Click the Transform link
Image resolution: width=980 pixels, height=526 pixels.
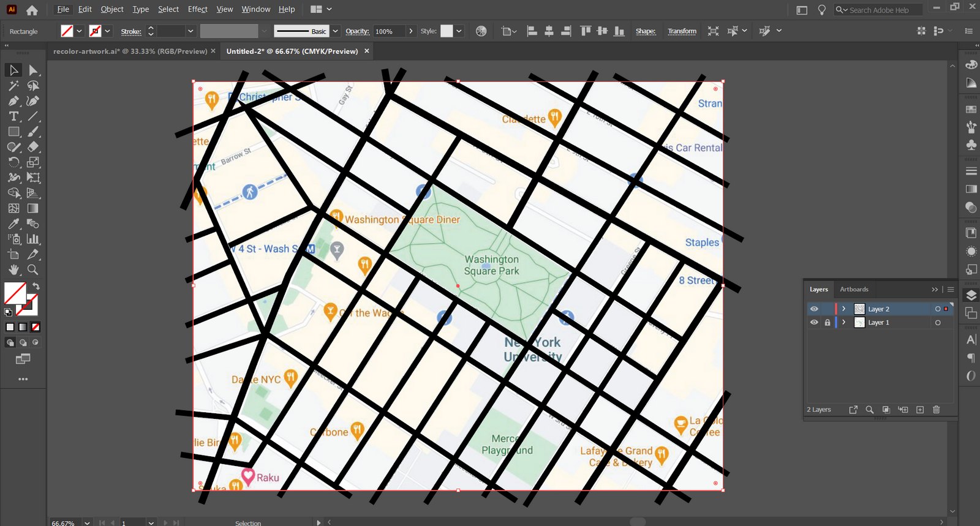point(682,31)
